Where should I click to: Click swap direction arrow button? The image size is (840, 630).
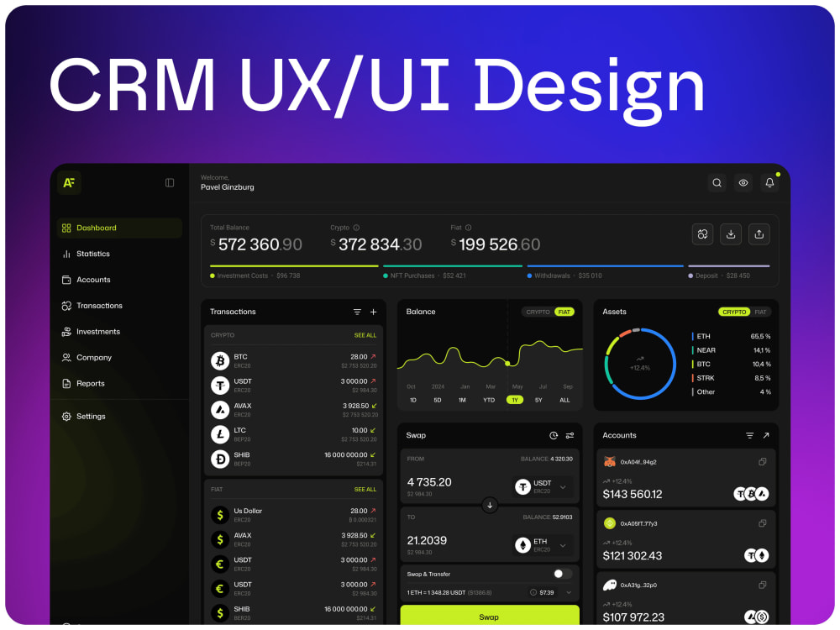(490, 505)
